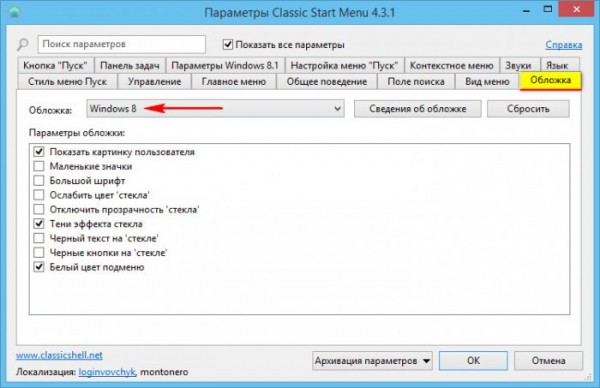This screenshot has height=388, width=600.
Task: Open the 'Вид меню' tab
Action: [x=487, y=82]
